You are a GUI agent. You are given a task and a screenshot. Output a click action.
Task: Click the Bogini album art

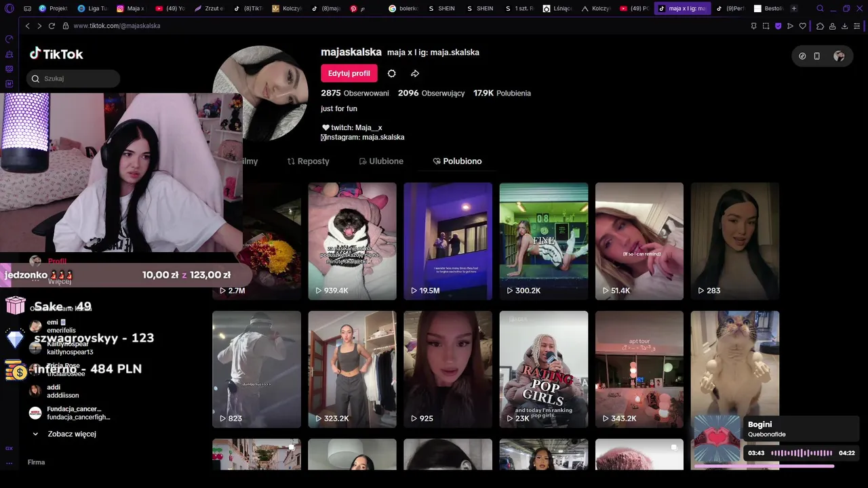pos(717,439)
